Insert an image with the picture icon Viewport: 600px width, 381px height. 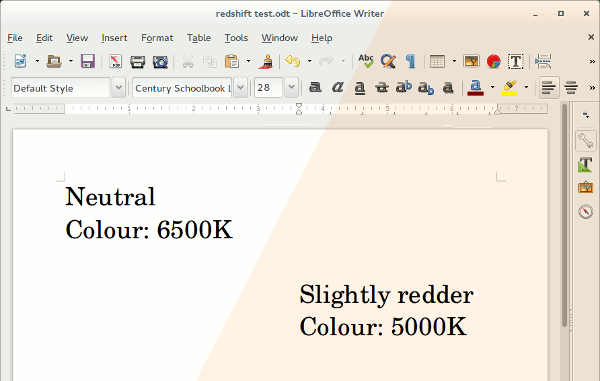click(x=471, y=61)
